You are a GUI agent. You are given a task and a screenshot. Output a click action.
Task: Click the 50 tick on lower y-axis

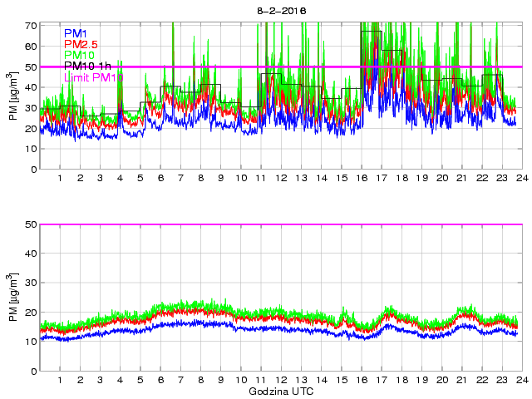click(30, 224)
